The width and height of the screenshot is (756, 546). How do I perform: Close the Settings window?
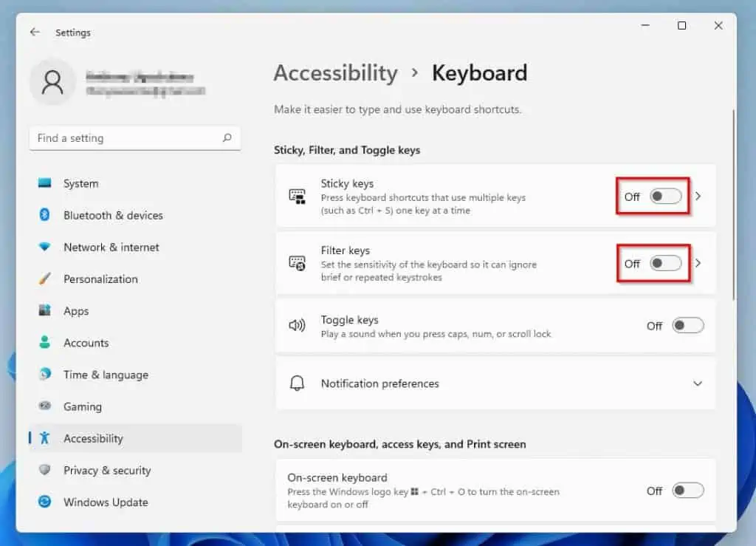pos(718,25)
